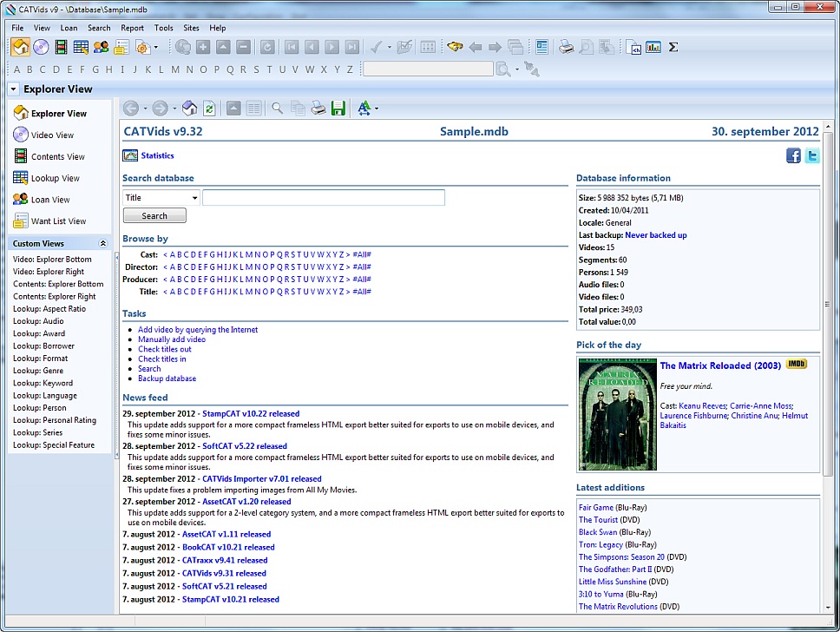Open 'Add video by querying the Internet' link
This screenshot has width=840, height=632.
(197, 330)
